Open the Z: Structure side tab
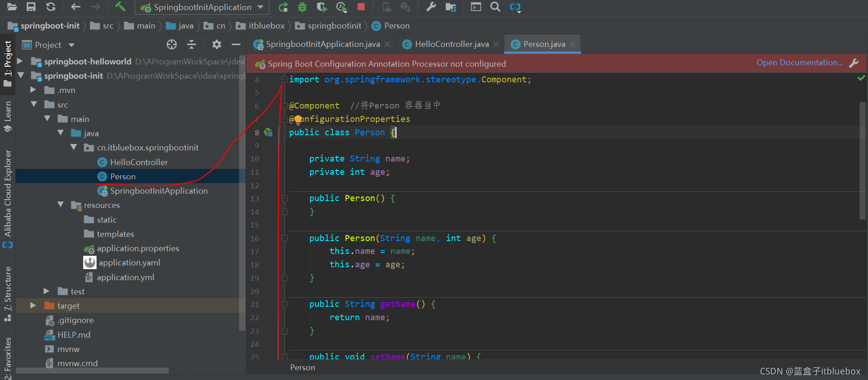Screen dimensions: 868x380 [x=7, y=294]
